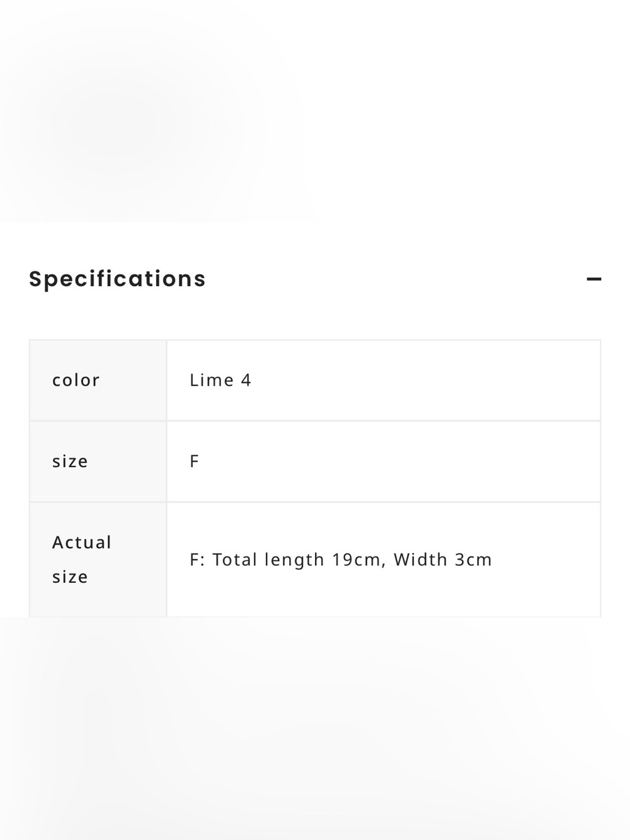Click the blurred area below the table

[x=315, y=728]
